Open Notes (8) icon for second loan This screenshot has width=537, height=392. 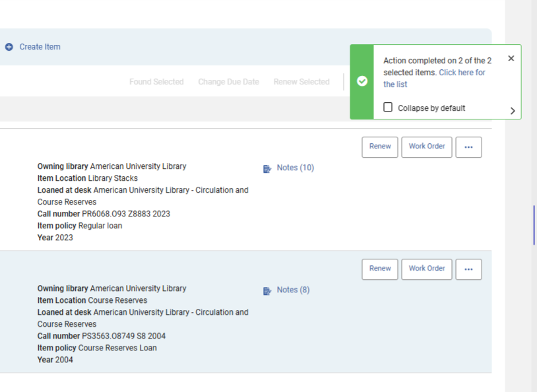267,291
